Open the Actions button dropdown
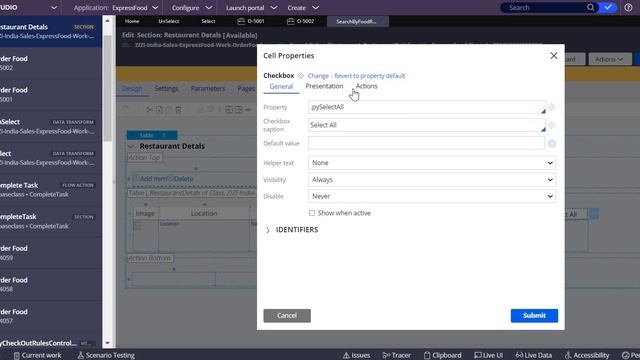This screenshot has width=640, height=360. [609, 60]
